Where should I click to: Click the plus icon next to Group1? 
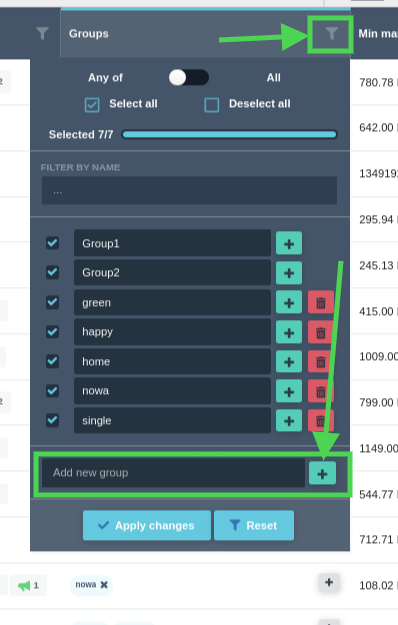tap(289, 243)
